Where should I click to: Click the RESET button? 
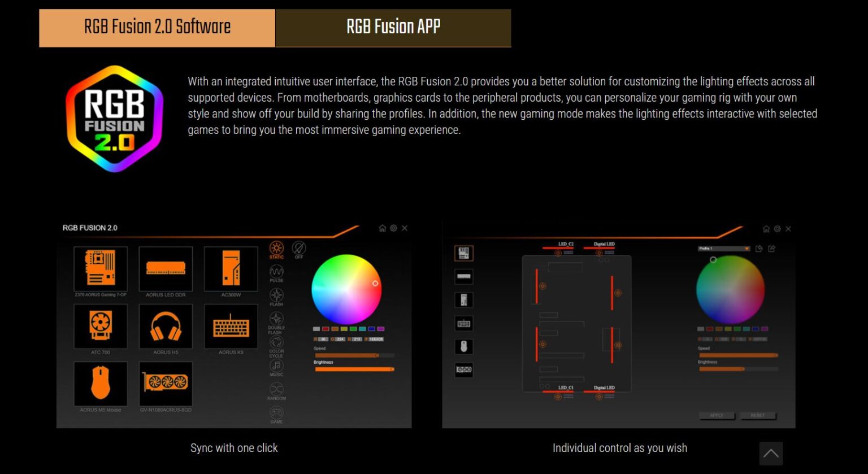point(758,415)
